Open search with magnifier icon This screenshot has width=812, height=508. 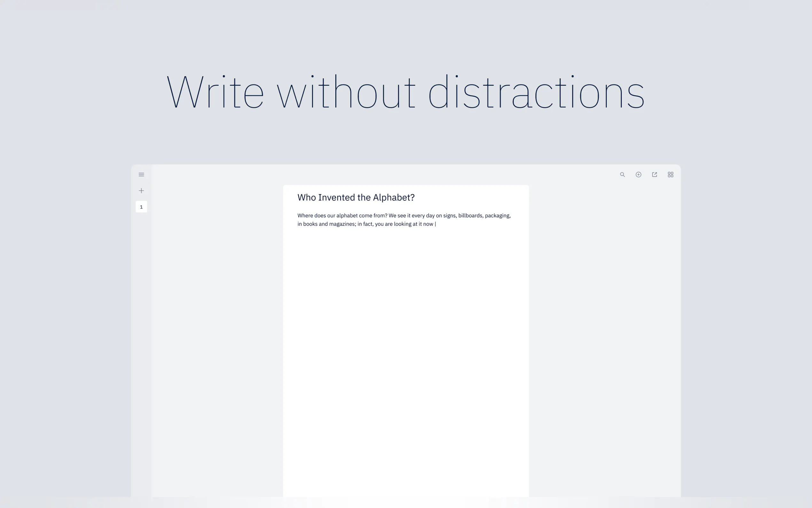(x=622, y=174)
